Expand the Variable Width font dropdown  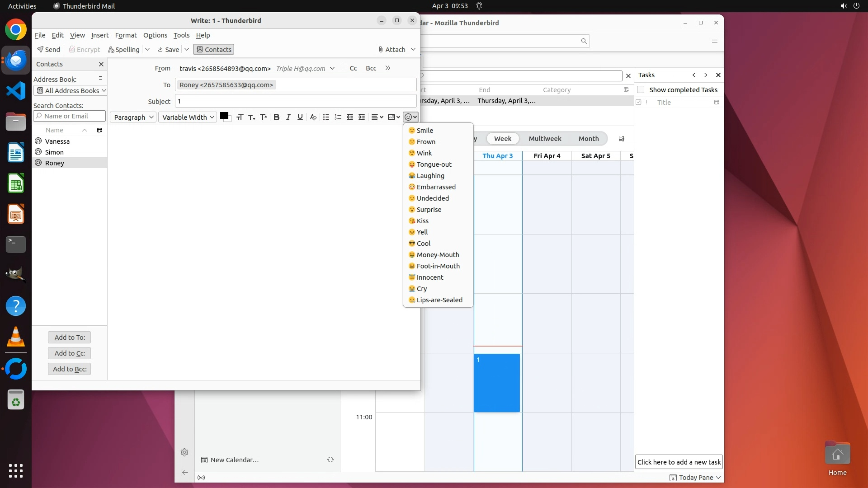coord(188,117)
